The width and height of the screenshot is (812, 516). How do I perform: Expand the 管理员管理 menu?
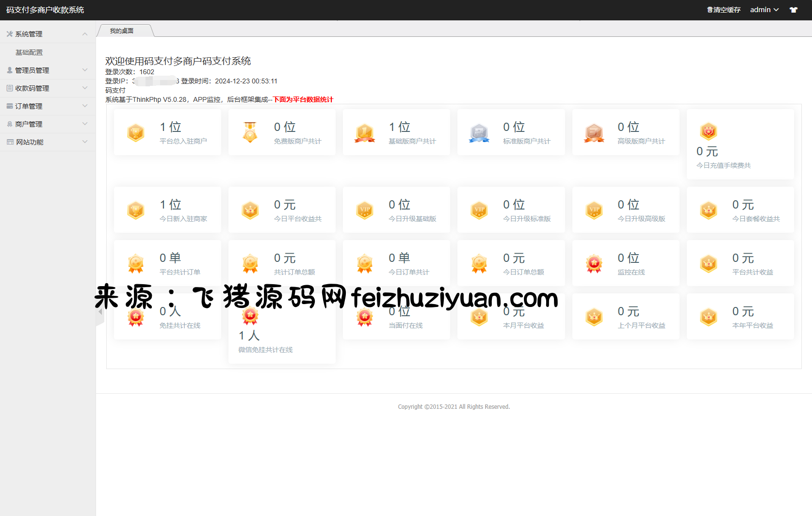click(48, 70)
